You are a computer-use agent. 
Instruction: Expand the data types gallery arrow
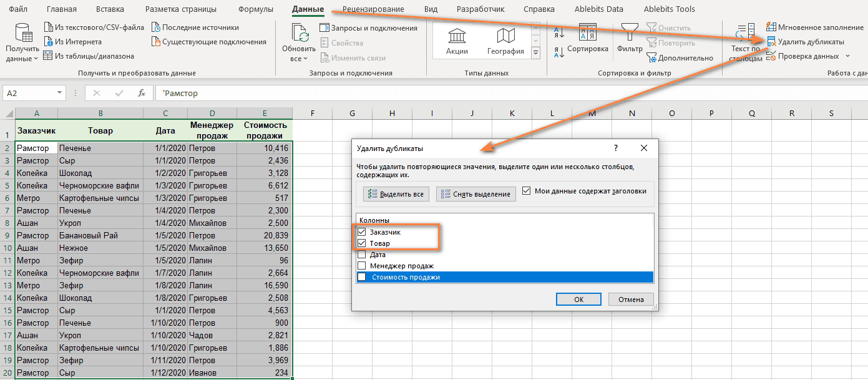(535, 54)
